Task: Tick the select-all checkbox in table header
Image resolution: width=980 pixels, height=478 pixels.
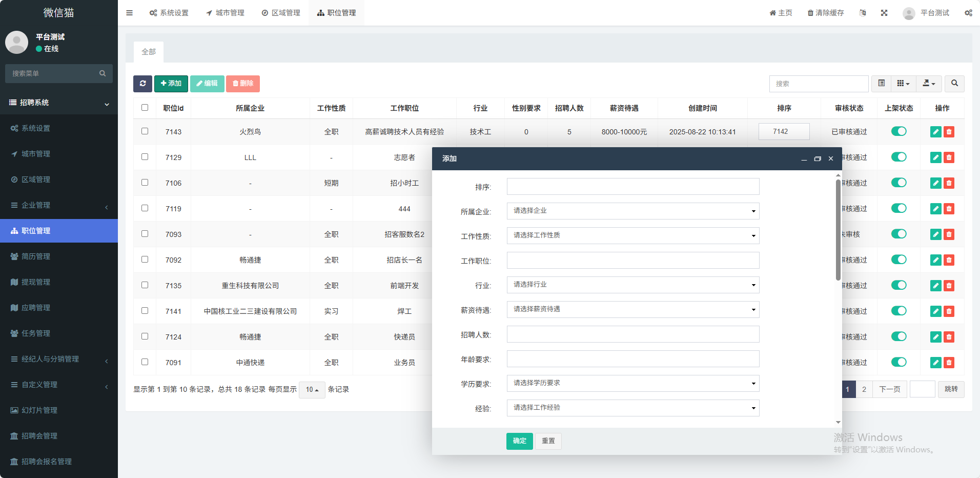Action: tap(145, 108)
